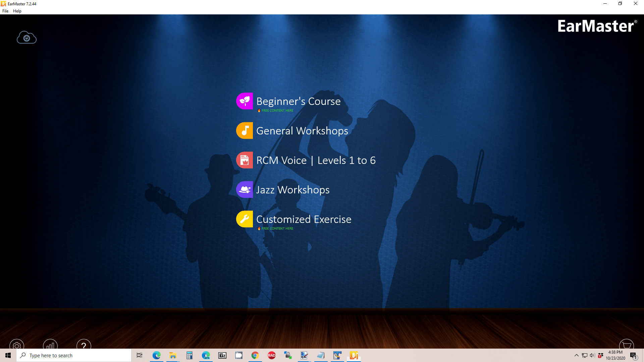Open the notepad taskbar icon
This screenshot has height=362, width=644.
coord(321,355)
